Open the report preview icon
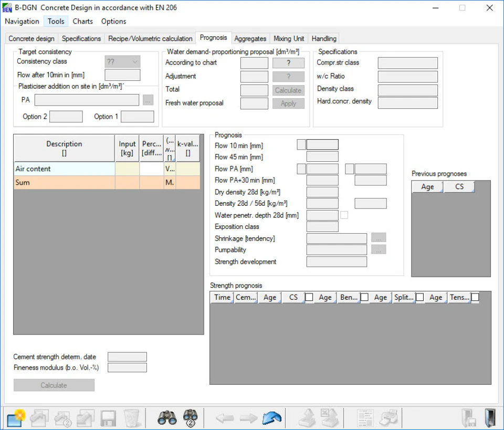 pos(365,418)
